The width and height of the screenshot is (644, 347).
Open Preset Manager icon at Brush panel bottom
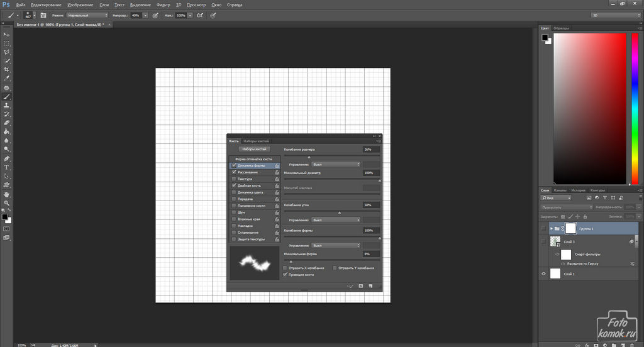[x=360, y=286]
